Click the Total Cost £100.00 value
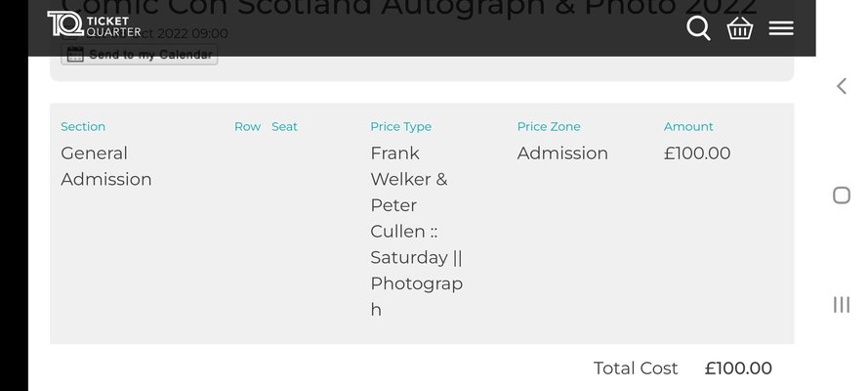 738,369
